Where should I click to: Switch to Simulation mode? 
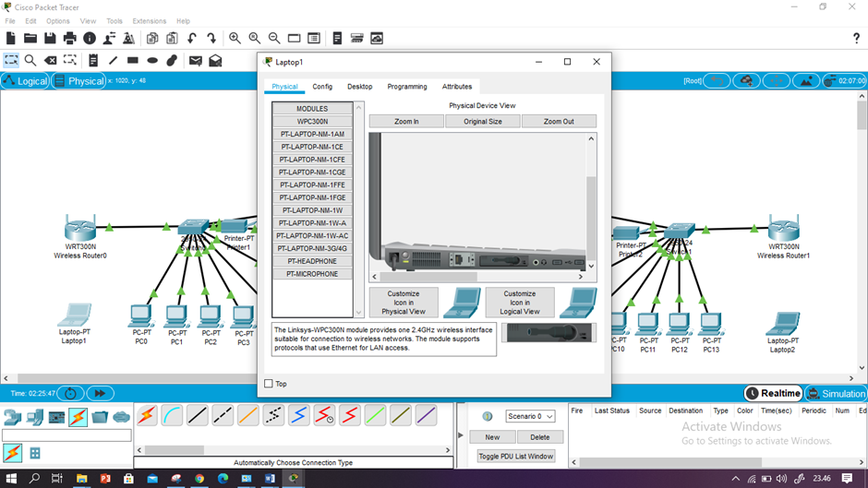click(836, 393)
